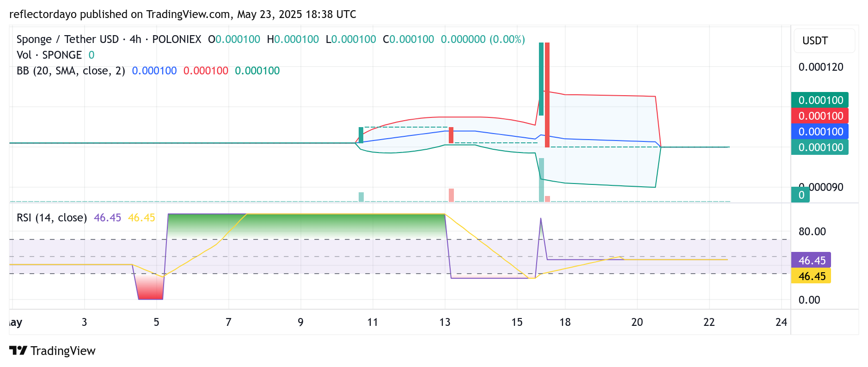The image size is (868, 367).
Task: Click the lower green 0.000100 price tag
Action: pos(820,147)
